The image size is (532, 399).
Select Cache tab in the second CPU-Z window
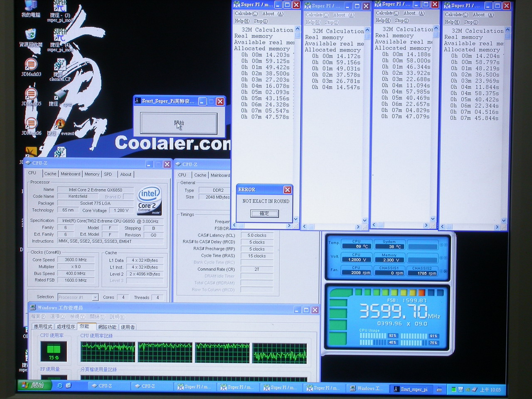[200, 175]
